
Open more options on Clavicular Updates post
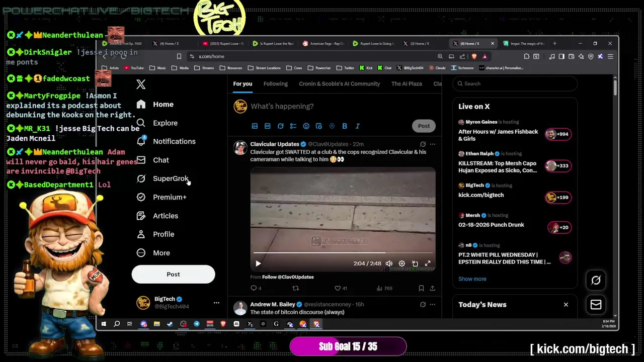coord(432,144)
